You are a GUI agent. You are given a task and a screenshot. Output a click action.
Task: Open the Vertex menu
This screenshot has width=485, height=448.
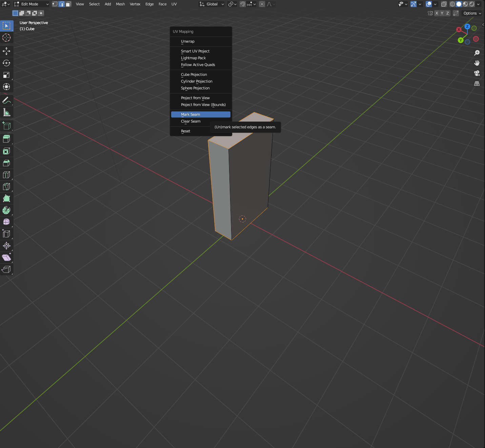coord(135,4)
